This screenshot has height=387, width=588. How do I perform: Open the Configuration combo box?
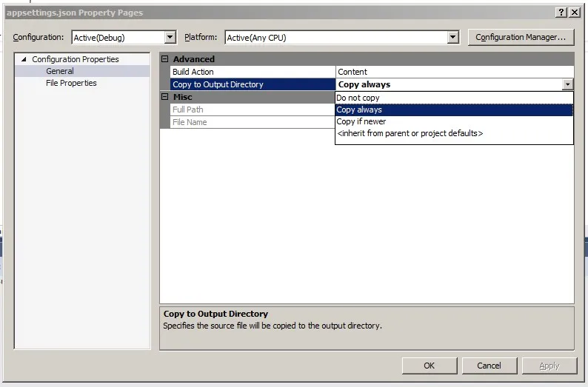tap(124, 38)
